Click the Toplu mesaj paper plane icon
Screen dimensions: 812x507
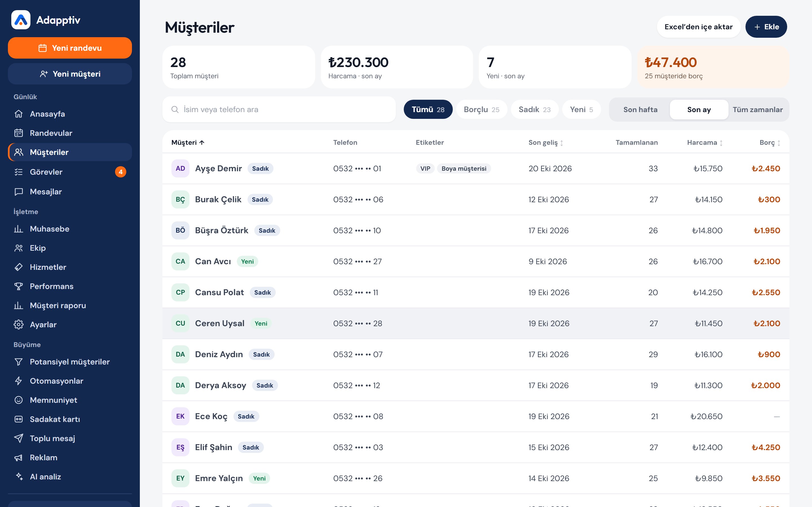(19, 438)
